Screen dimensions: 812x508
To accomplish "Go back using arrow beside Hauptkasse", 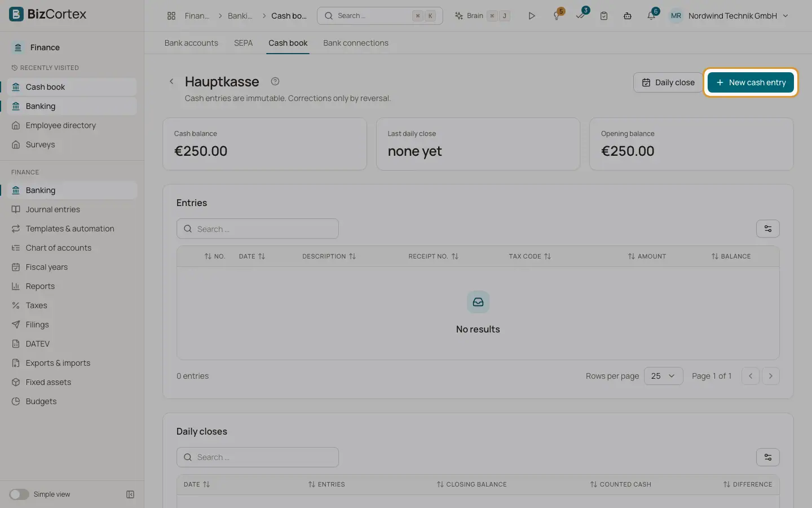I will tap(171, 81).
